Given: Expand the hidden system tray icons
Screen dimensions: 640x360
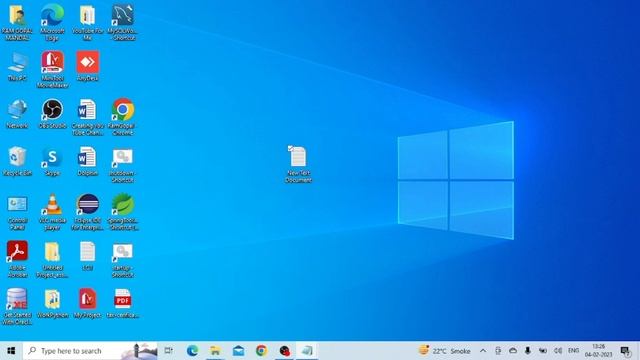Looking at the screenshot, I should click(x=483, y=351).
